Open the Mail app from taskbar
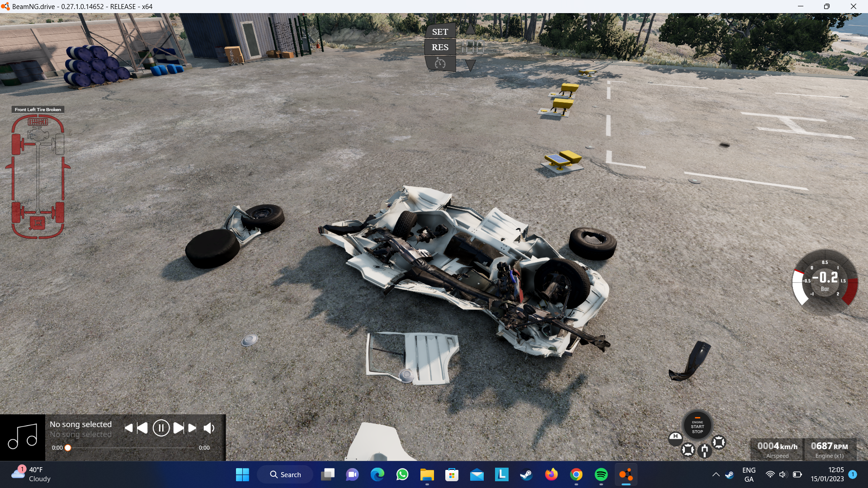 point(477,474)
